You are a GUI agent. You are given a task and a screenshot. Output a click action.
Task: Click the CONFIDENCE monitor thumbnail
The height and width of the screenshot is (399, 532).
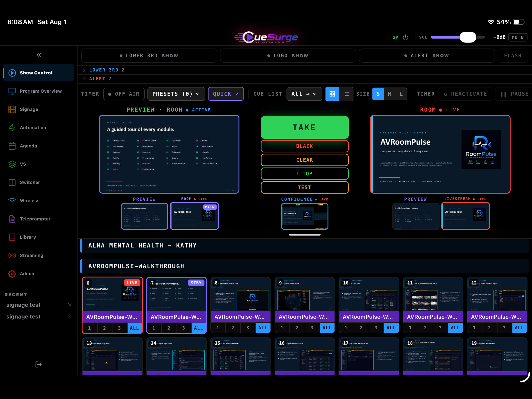click(304, 216)
